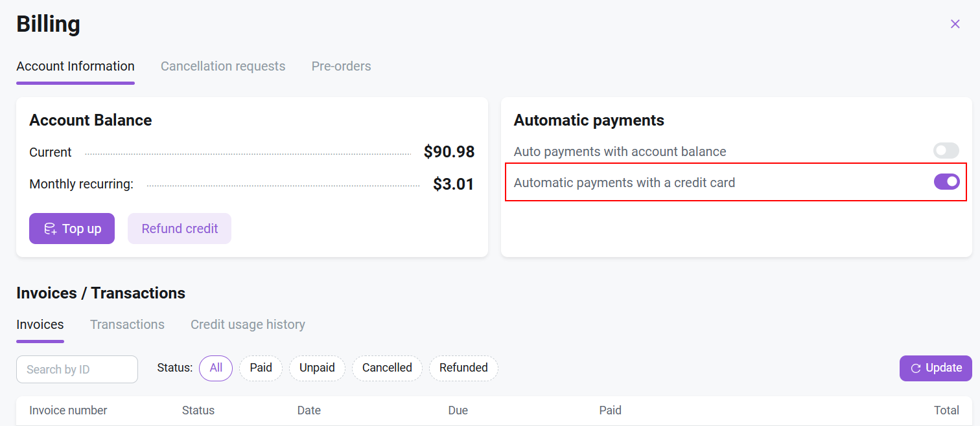
Task: Enable auto payments with account balance
Action: [x=946, y=151]
